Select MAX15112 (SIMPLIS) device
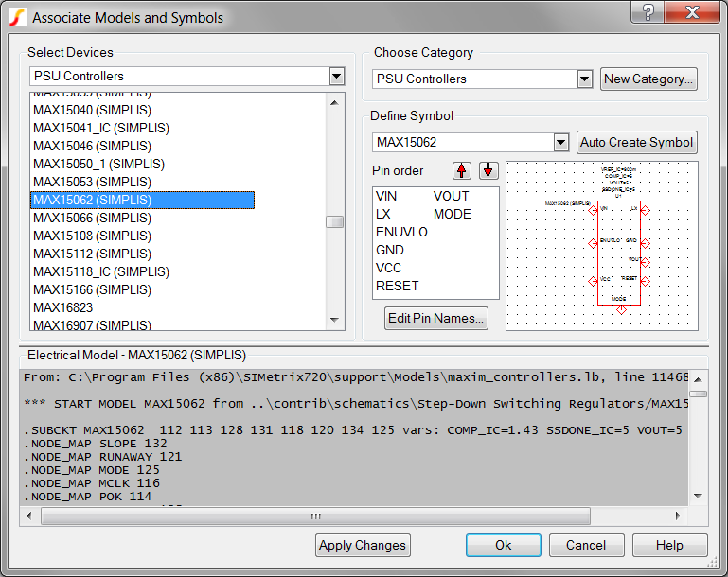Screen dimensions: 728x577 [x=93, y=254]
